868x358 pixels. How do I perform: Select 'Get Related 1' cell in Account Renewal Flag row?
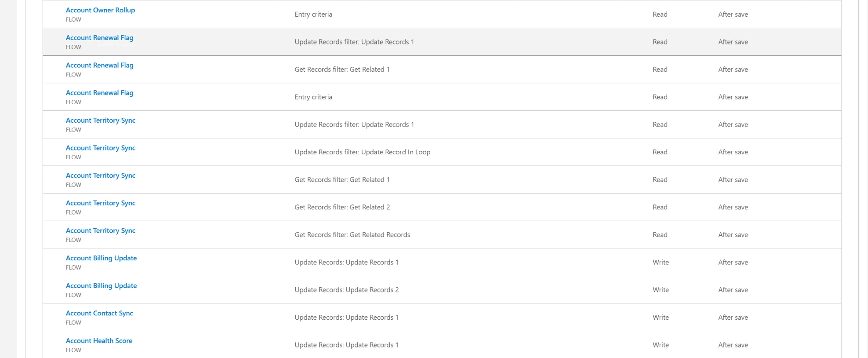pos(342,69)
